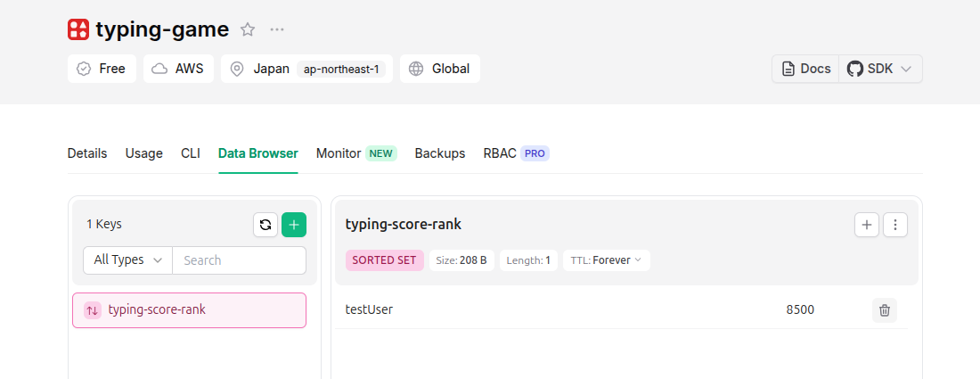Image resolution: width=980 pixels, height=379 pixels.
Task: Switch to the Details tab
Action: (87, 153)
